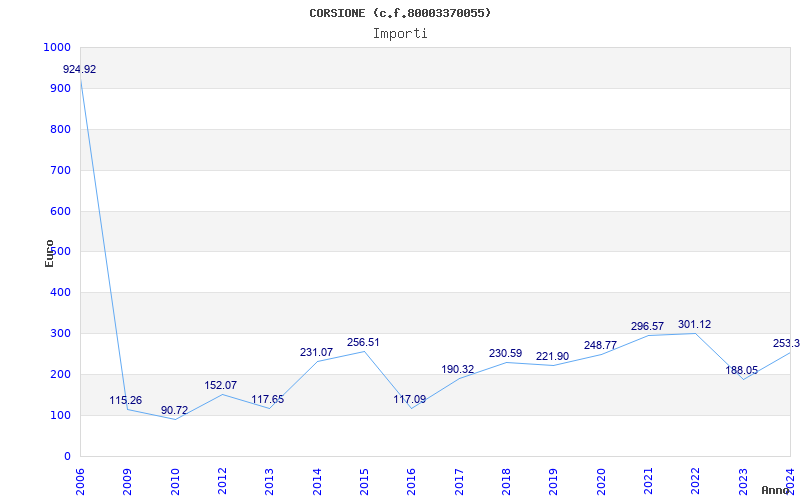Click the 117.09 data label

pyautogui.click(x=410, y=399)
